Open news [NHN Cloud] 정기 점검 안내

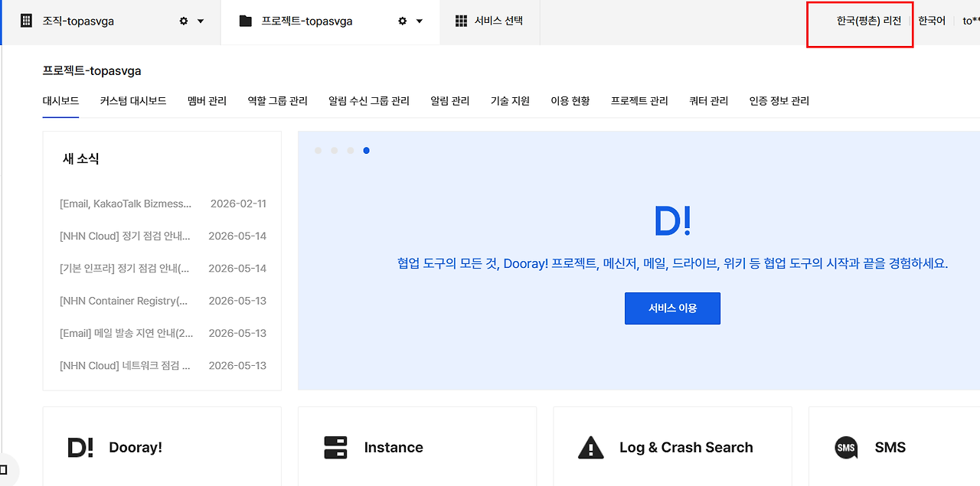click(125, 236)
